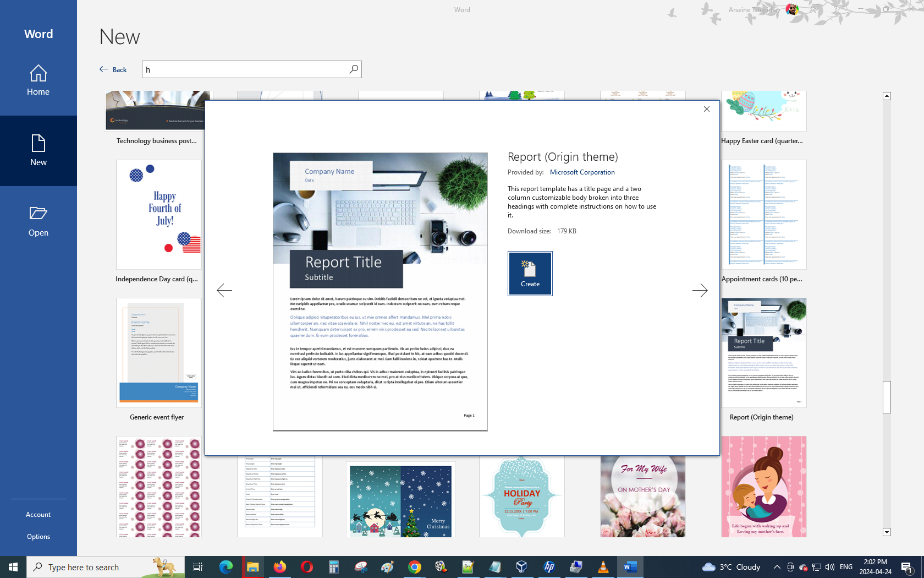Select the Generic event flyer template
The width and height of the screenshot is (924, 578).
pyautogui.click(x=158, y=353)
